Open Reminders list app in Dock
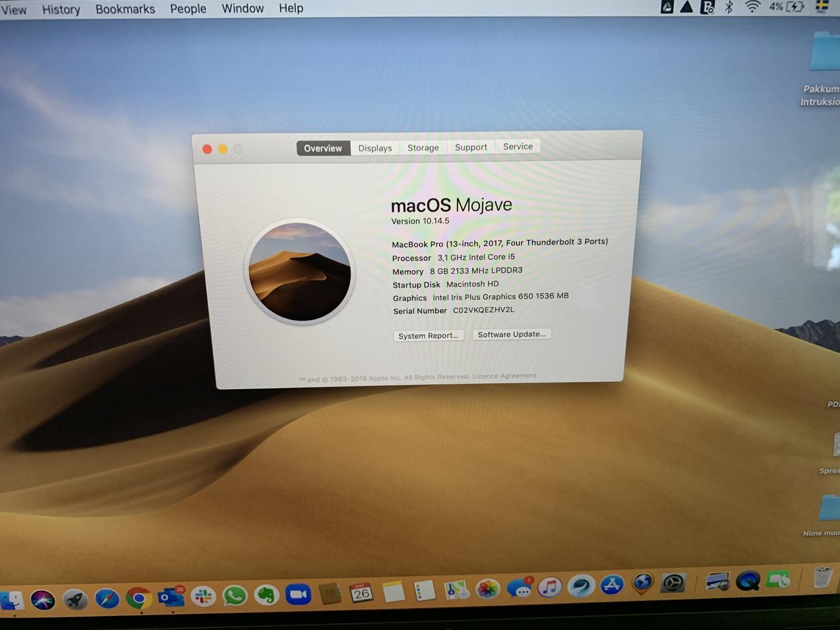This screenshot has width=840, height=630. [425, 591]
